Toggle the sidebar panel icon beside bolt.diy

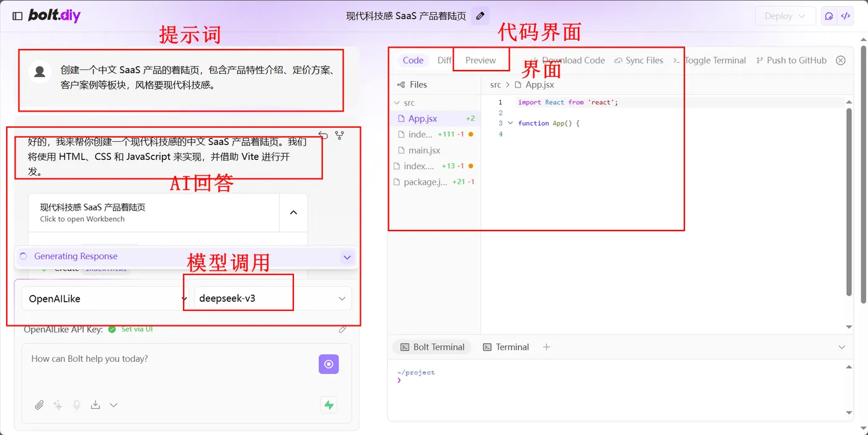pos(17,16)
